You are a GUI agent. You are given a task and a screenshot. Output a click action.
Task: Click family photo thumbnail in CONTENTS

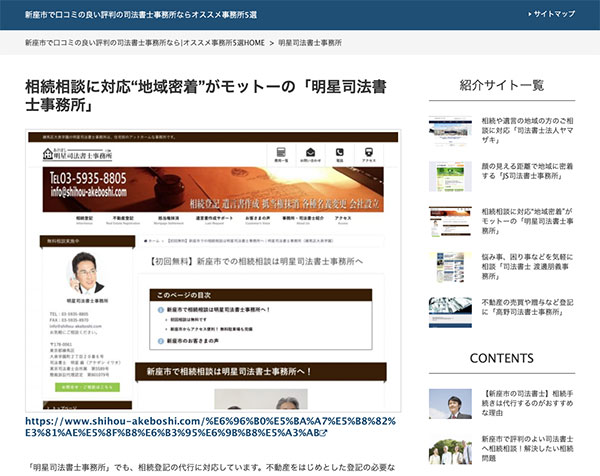tap(450, 452)
